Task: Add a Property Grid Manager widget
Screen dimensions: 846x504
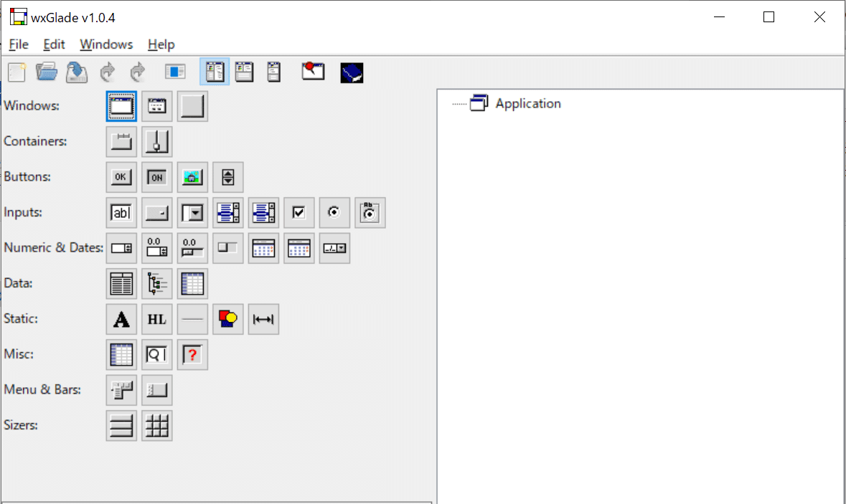Action: click(x=121, y=355)
